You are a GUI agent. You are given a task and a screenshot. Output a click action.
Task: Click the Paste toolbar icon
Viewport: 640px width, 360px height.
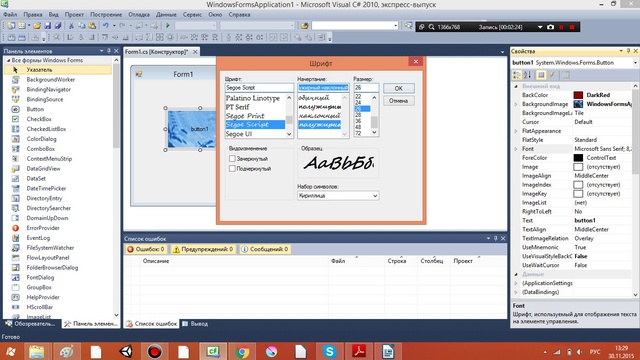[92, 26]
